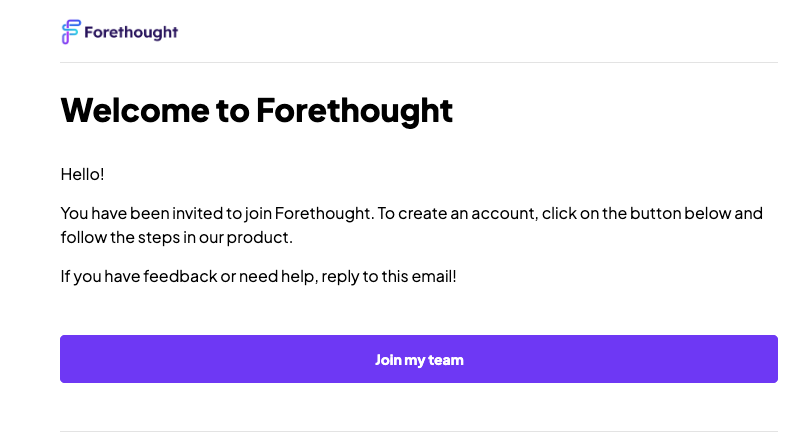
Task: Click the divider line below the Join button
Action: 419,432
